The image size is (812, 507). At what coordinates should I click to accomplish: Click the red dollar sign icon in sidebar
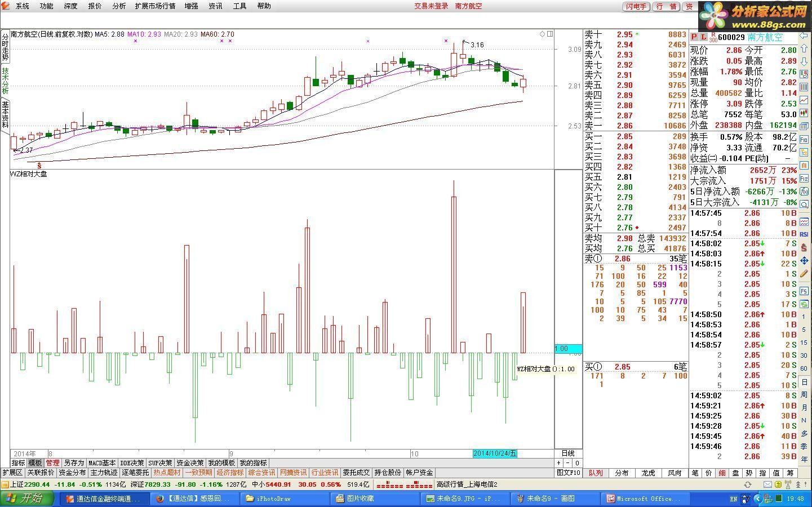(804, 247)
